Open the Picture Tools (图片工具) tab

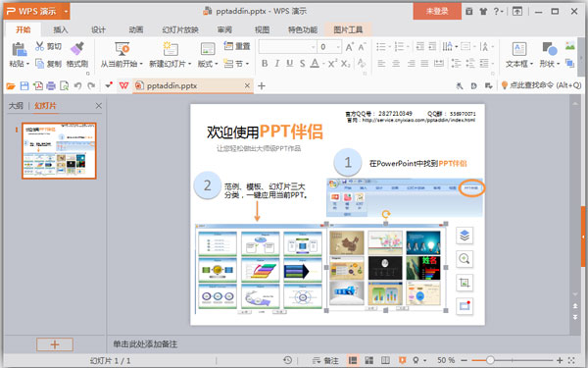click(348, 29)
